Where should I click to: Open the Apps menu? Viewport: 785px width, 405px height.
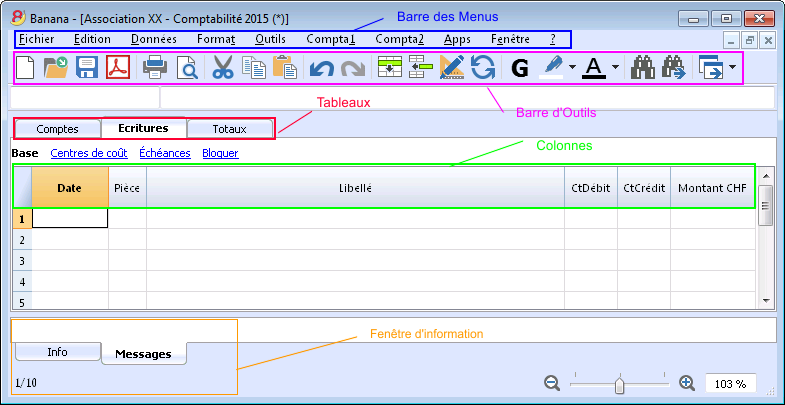pos(457,39)
